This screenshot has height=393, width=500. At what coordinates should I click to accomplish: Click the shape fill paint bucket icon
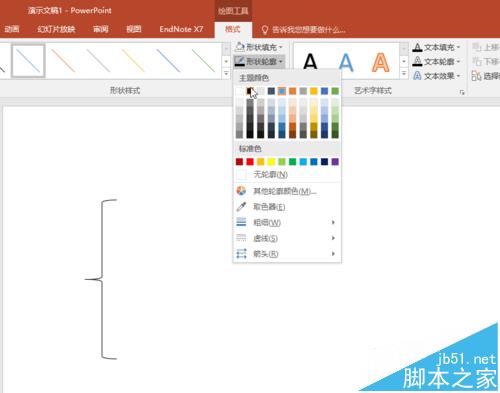[x=240, y=47]
